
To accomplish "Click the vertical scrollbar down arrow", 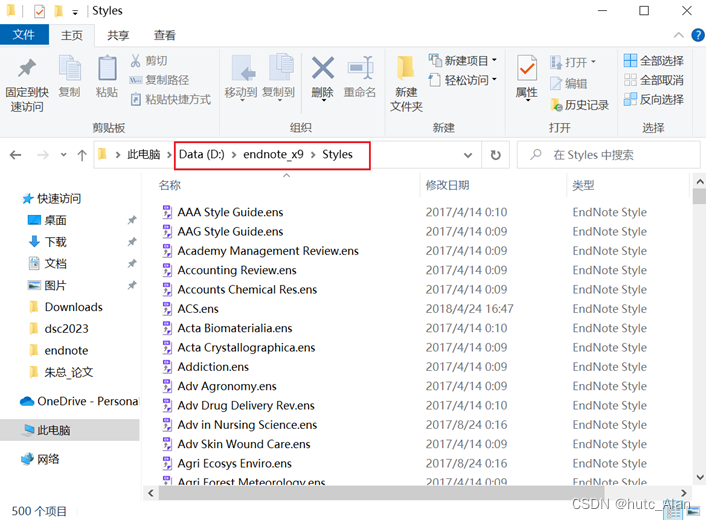I will (700, 477).
